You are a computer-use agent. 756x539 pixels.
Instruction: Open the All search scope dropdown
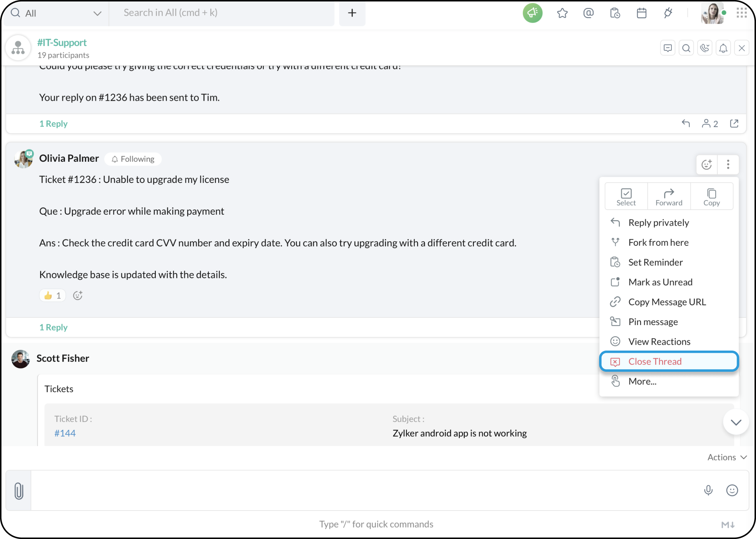coord(56,14)
